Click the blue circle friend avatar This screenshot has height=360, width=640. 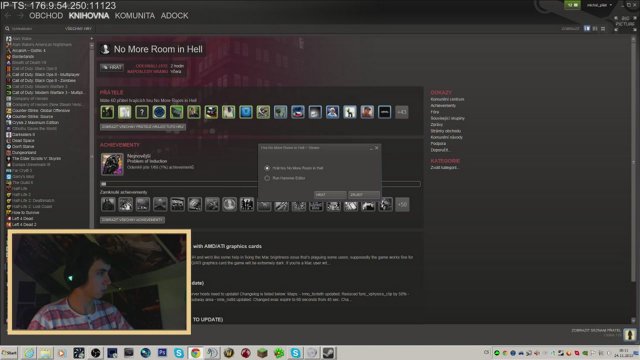point(159,112)
